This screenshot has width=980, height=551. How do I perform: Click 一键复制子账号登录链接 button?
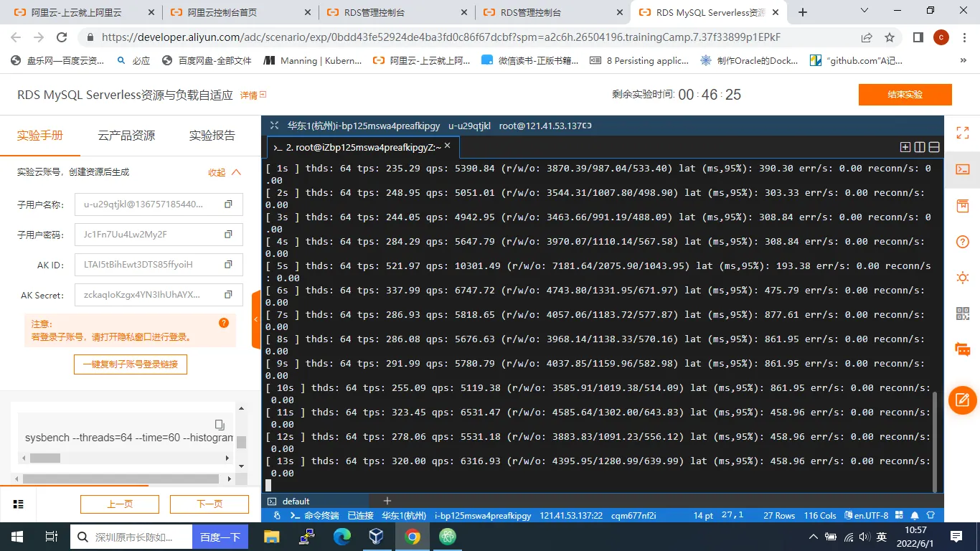[x=130, y=364]
